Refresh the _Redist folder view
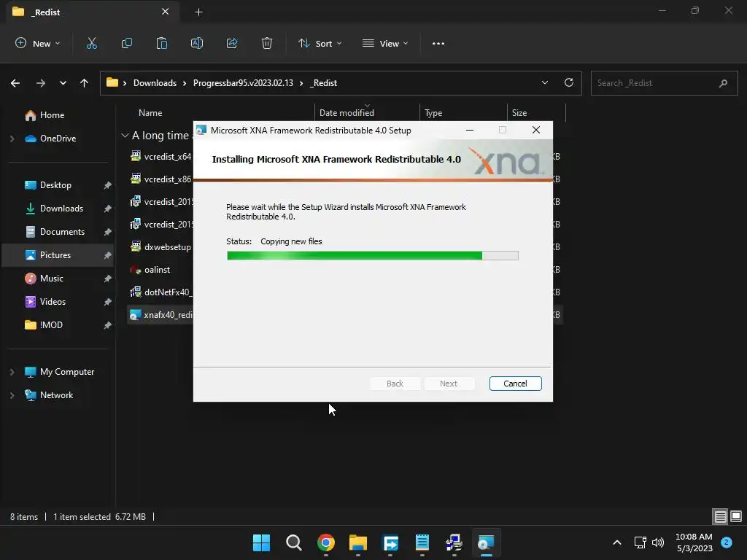 point(569,82)
